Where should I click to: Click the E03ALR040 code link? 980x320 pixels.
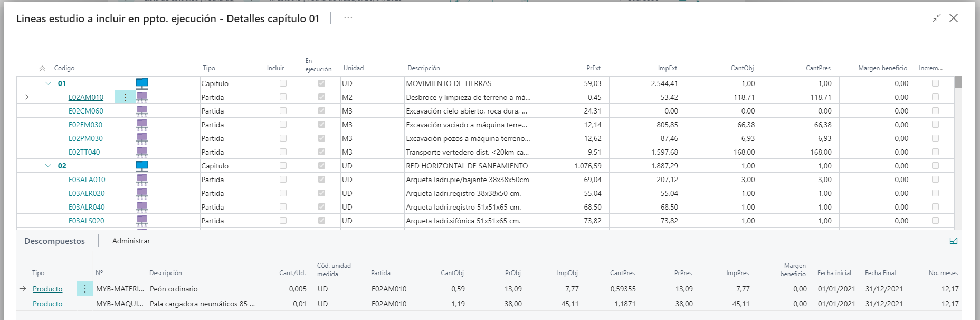87,207
